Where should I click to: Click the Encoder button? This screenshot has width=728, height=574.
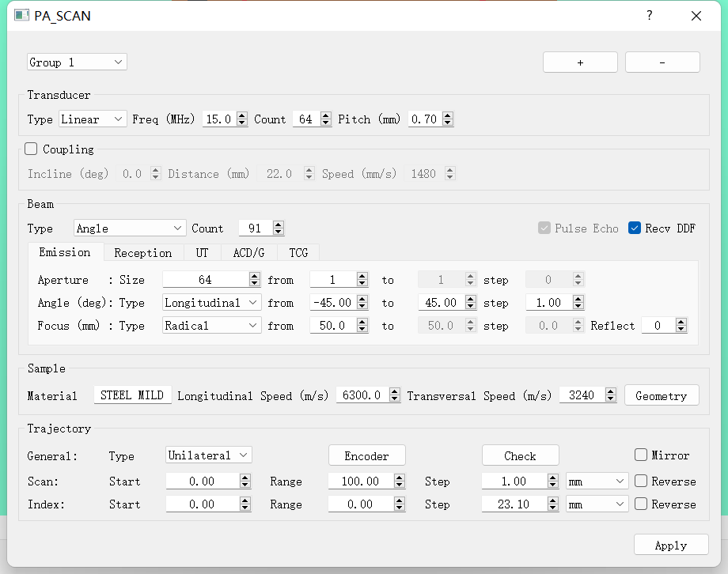366,455
